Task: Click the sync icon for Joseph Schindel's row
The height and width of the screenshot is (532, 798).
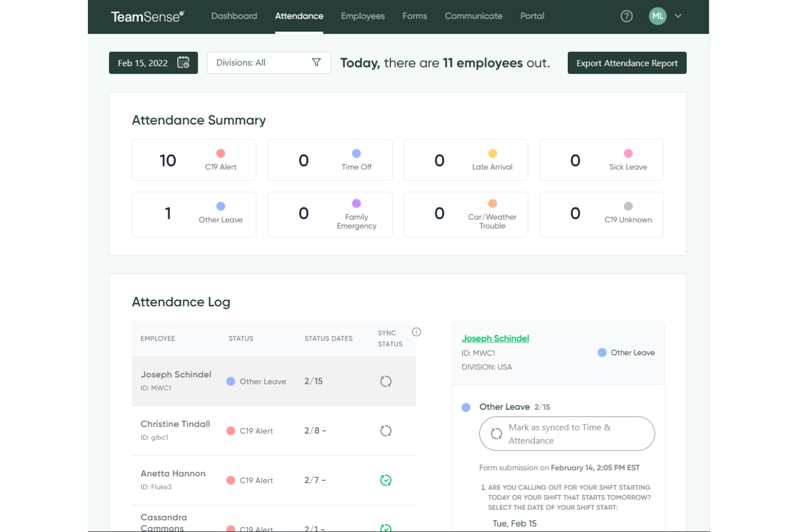Action: click(386, 381)
